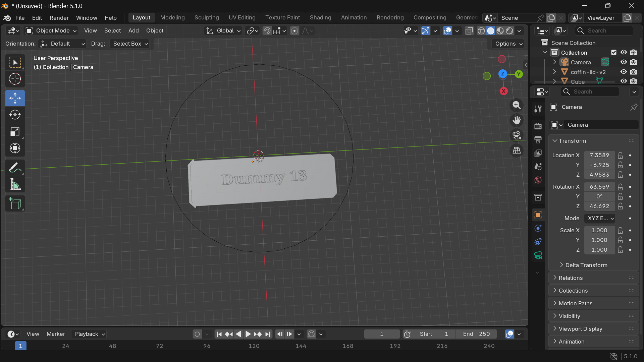Disable Camera render camera icon
This screenshot has height=362, width=644.
[x=634, y=62]
